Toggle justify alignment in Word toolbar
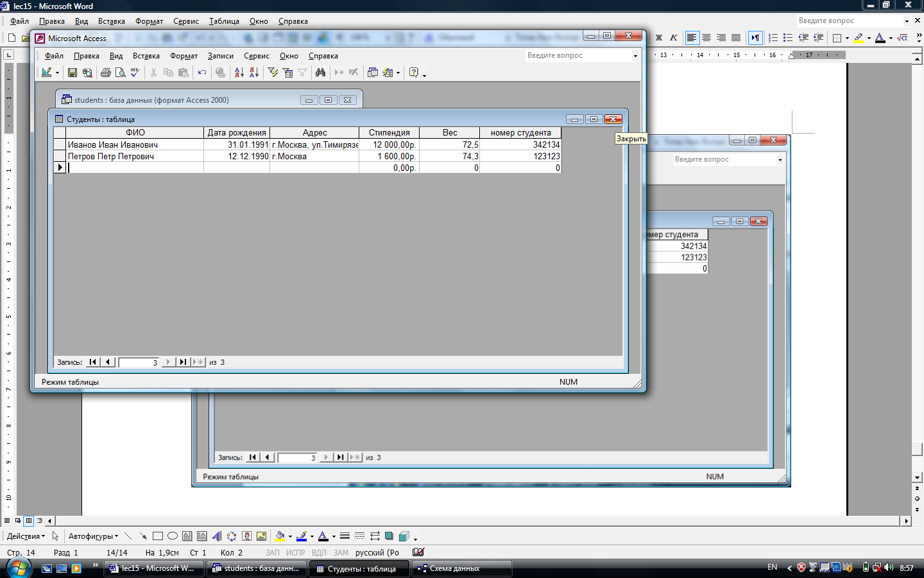The image size is (924, 578). (736, 38)
